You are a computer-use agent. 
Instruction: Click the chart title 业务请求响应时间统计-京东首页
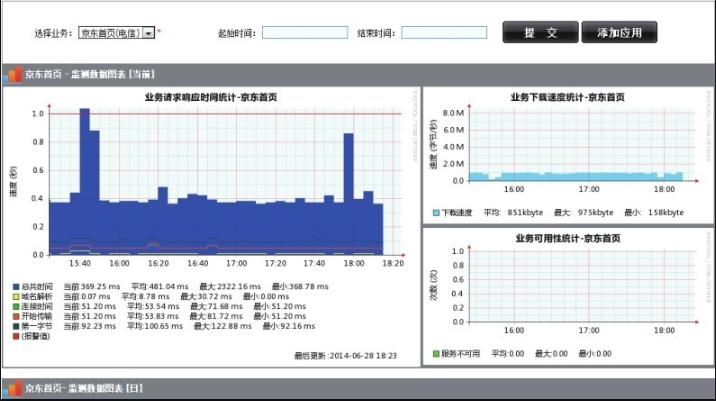coord(211,97)
